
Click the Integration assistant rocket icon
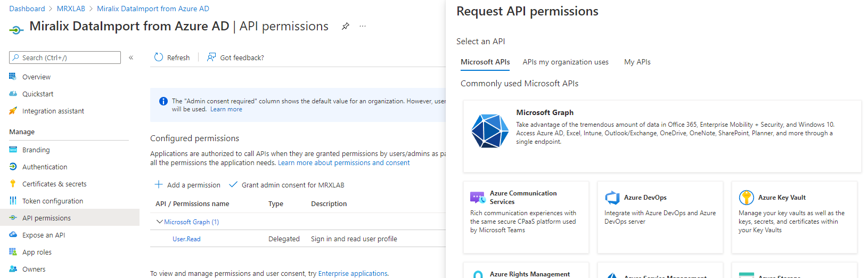coord(13,111)
